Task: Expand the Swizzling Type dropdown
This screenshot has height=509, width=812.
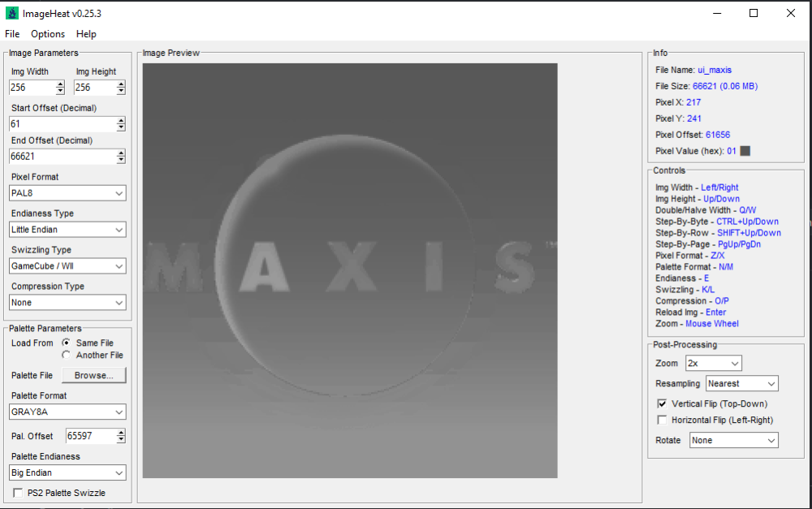Action: (68, 266)
